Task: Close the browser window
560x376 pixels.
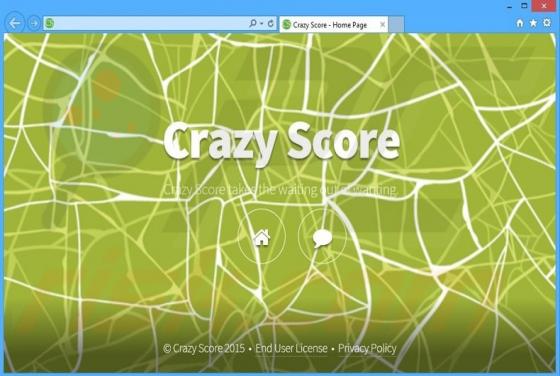Action: point(544,6)
